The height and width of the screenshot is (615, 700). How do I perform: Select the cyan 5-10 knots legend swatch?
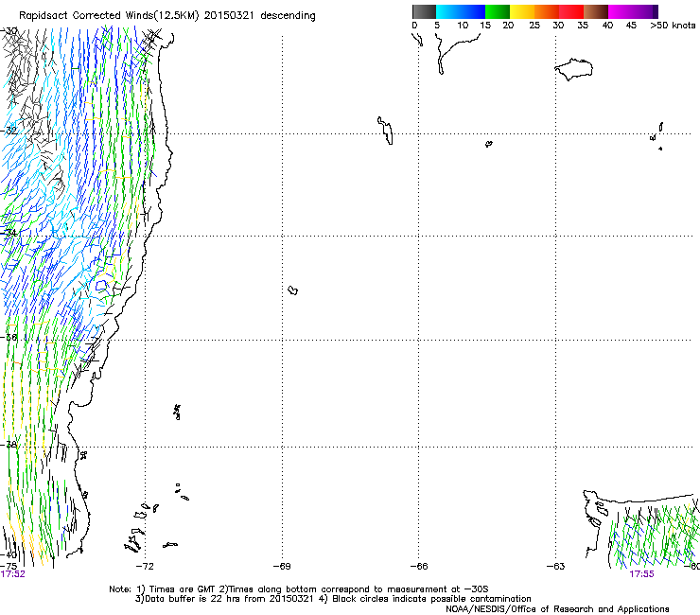pos(448,11)
